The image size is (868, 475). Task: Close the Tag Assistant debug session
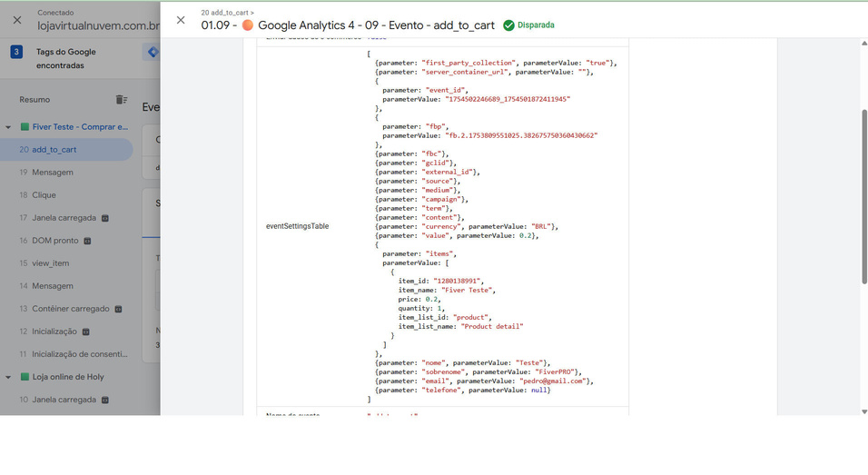(x=17, y=20)
